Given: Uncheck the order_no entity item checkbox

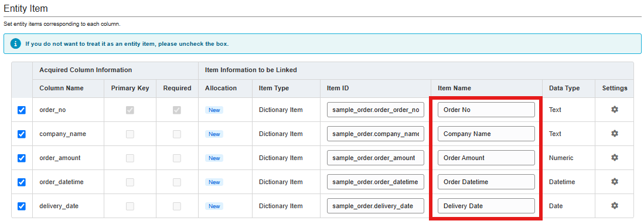Looking at the screenshot, I should (22, 110).
